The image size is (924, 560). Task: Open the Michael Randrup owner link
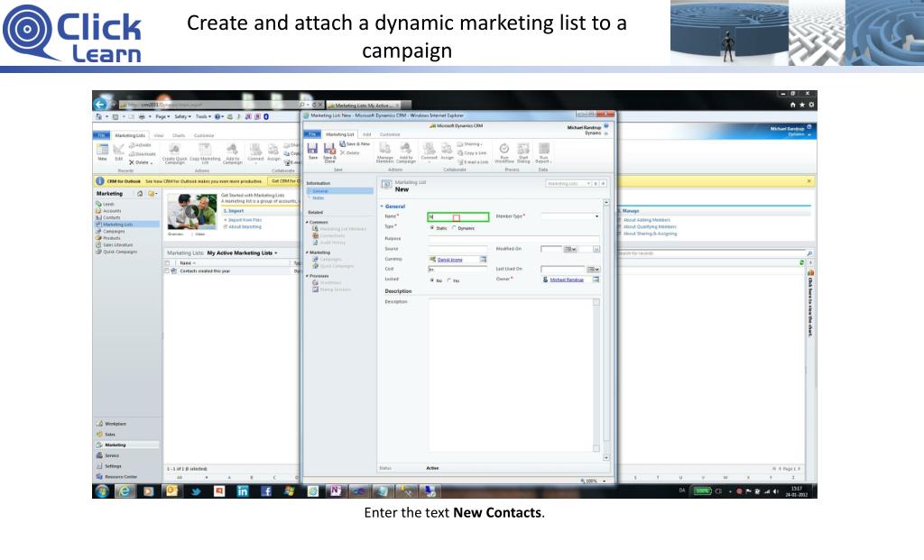[567, 280]
